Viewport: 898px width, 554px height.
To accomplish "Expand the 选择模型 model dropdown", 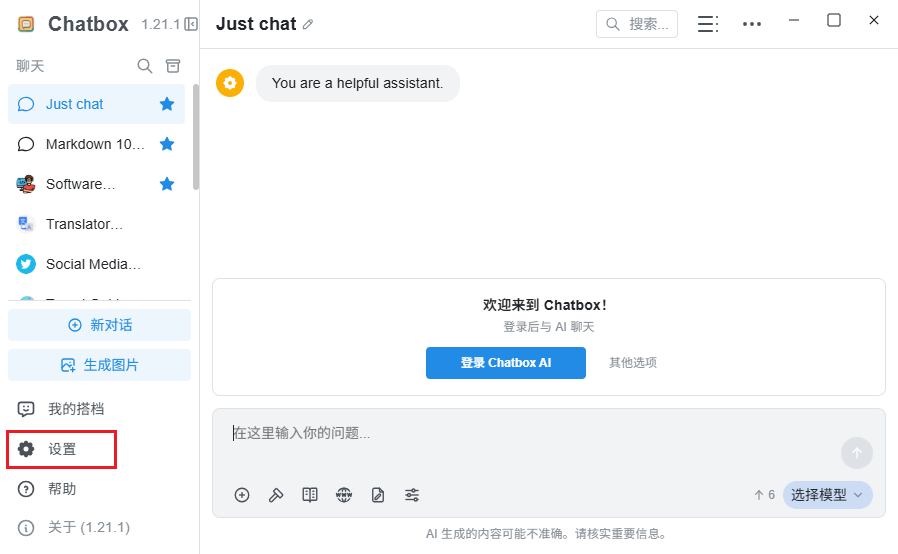I will pos(828,495).
